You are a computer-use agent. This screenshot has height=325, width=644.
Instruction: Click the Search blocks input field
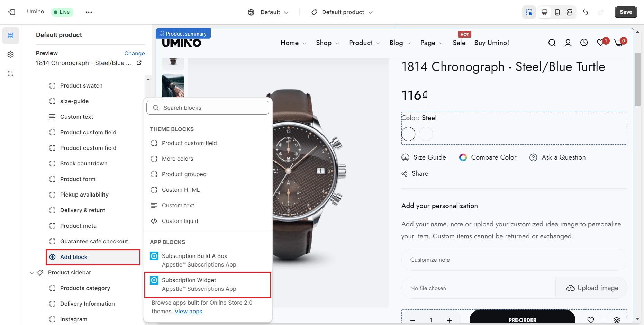208,108
